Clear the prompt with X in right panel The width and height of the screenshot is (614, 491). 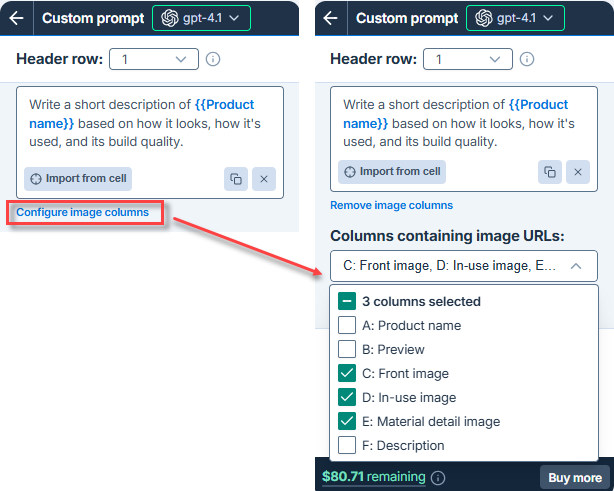click(x=578, y=171)
